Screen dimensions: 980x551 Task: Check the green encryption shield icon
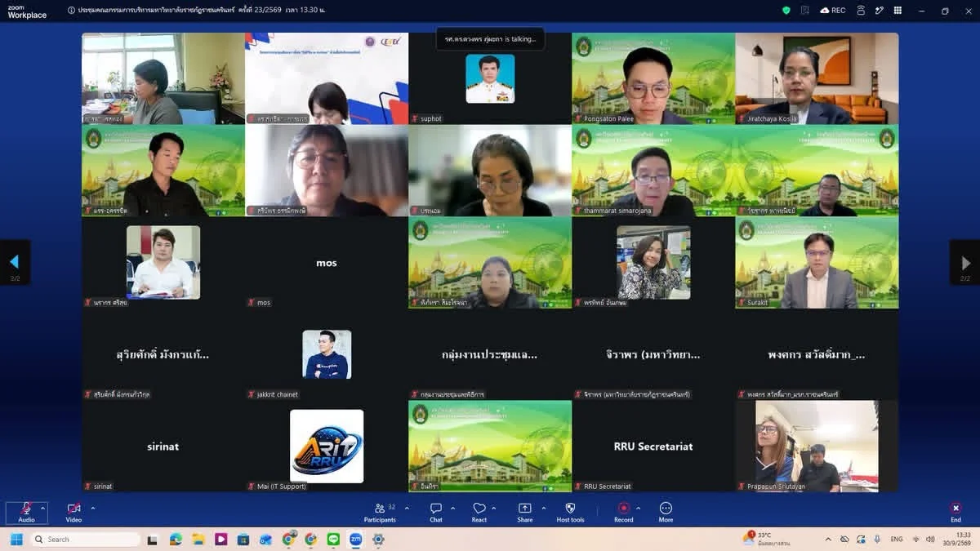click(x=786, y=11)
